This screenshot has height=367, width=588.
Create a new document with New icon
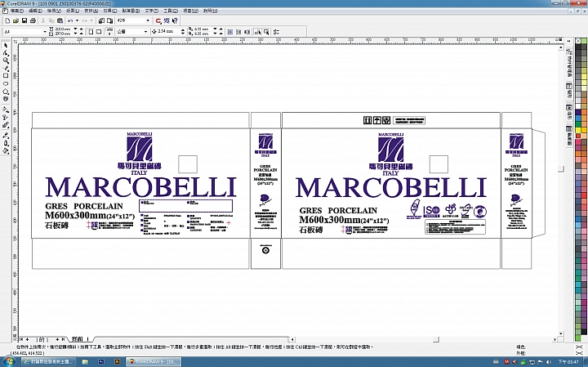coord(7,20)
